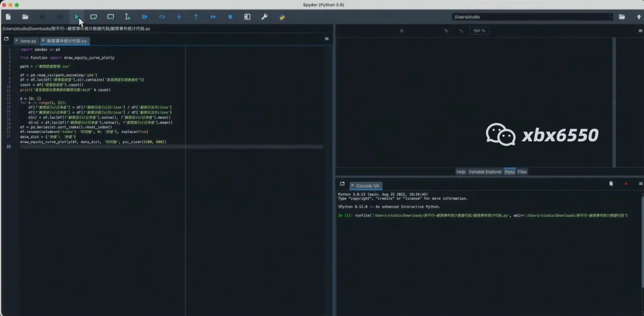
Task: Run current cell and advance to next
Action: point(111,17)
